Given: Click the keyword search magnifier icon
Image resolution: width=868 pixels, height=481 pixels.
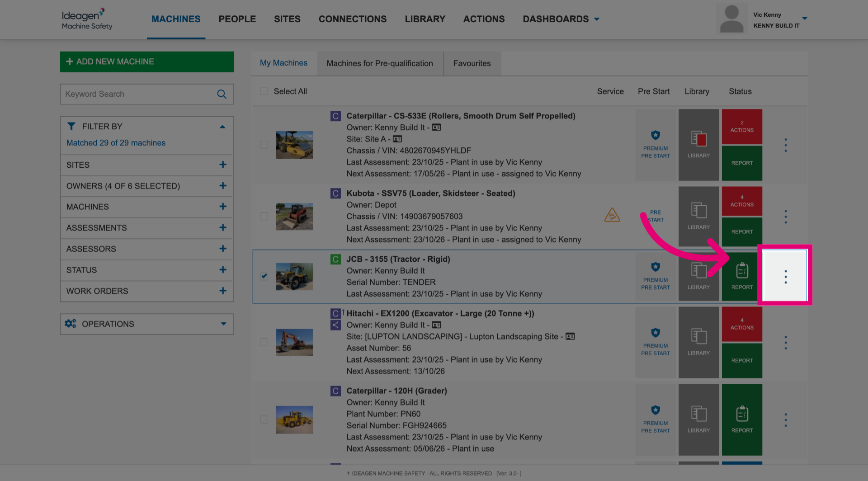Looking at the screenshot, I should 222,94.
